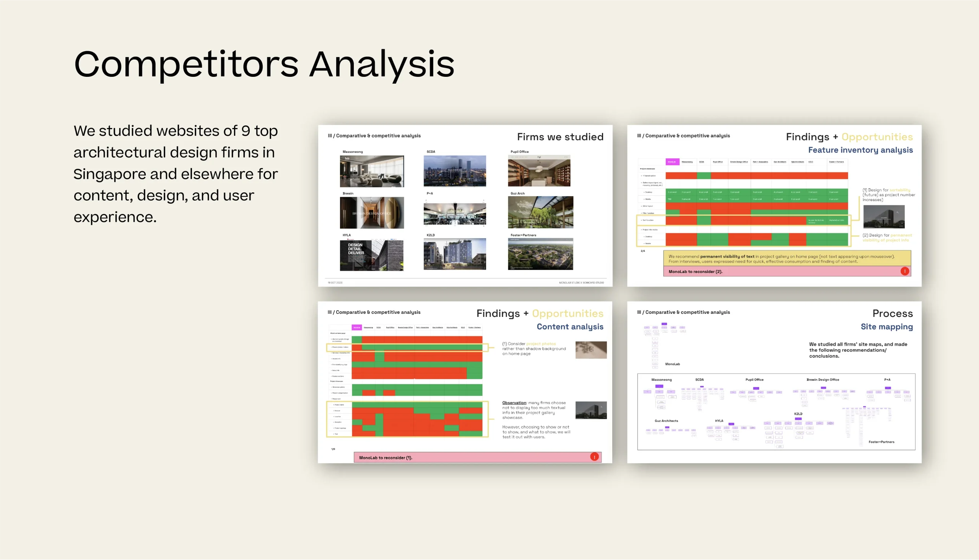This screenshot has width=979, height=560.
Task: Click the '18 OCT 2023' footer date
Action: pos(335,283)
